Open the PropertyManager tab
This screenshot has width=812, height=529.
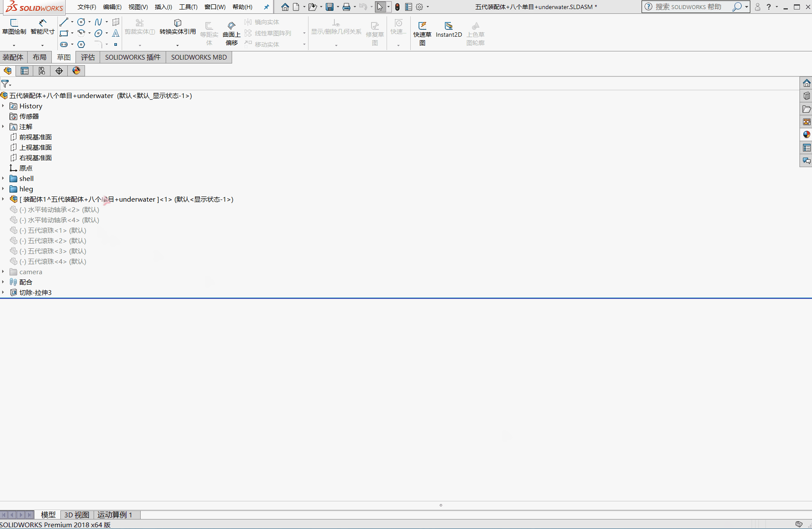(x=25, y=71)
